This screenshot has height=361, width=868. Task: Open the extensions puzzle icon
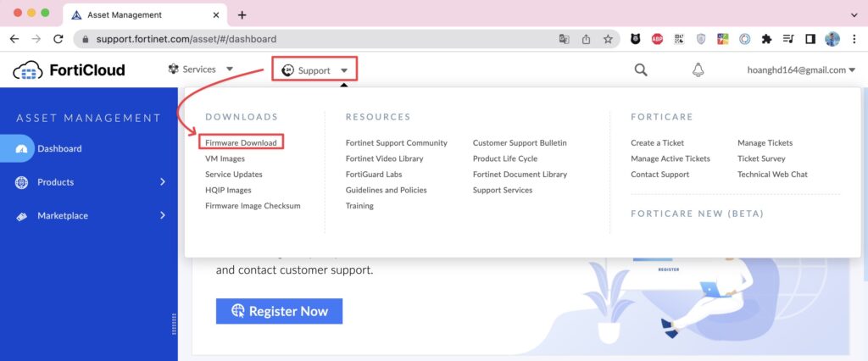(766, 39)
